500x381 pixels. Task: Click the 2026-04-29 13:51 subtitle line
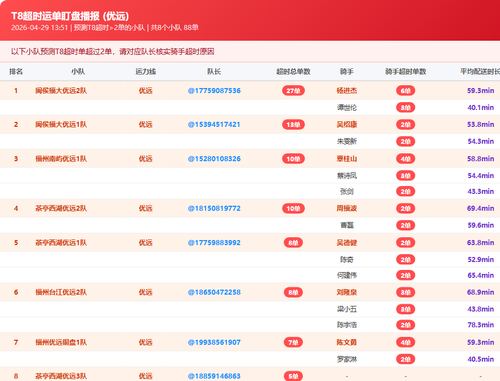105,28
